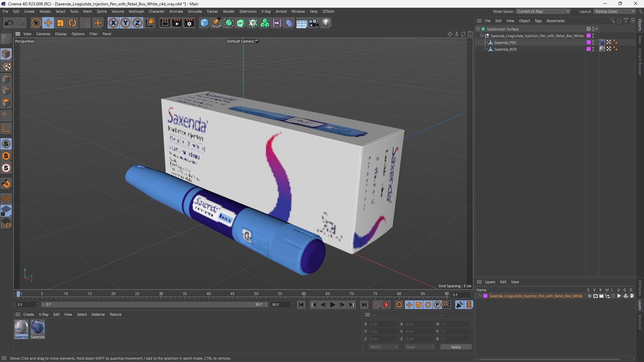Open the Simulate menu
644x362 pixels.
click(x=195, y=11)
